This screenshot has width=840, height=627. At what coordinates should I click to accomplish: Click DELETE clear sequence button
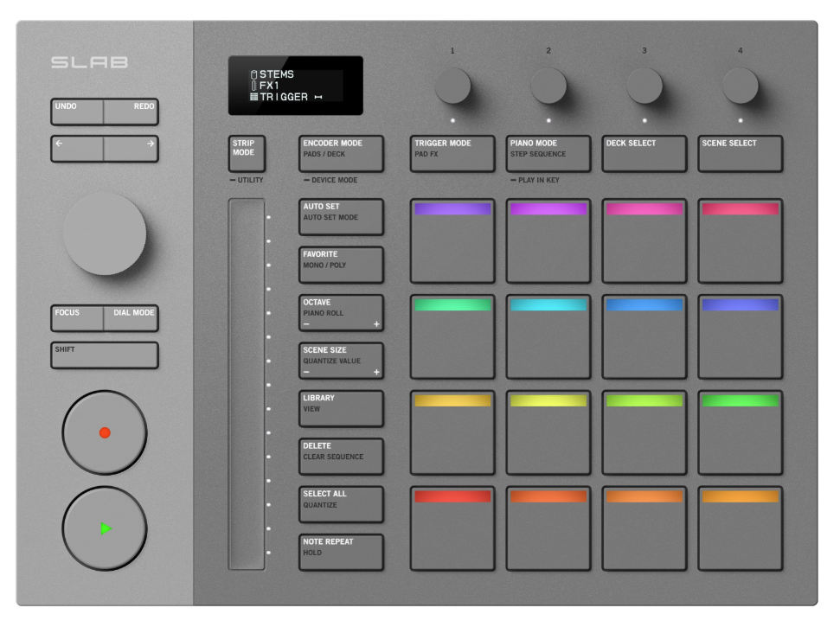pos(341,456)
